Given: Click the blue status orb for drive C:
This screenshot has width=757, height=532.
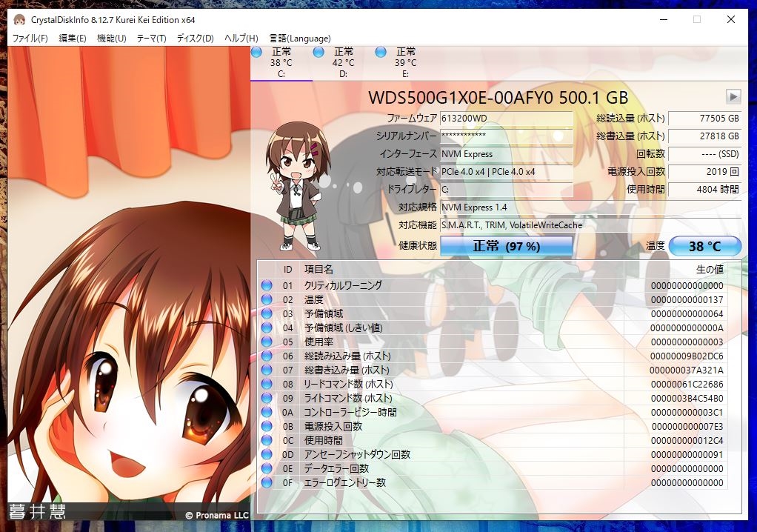Looking at the screenshot, I should (x=256, y=52).
